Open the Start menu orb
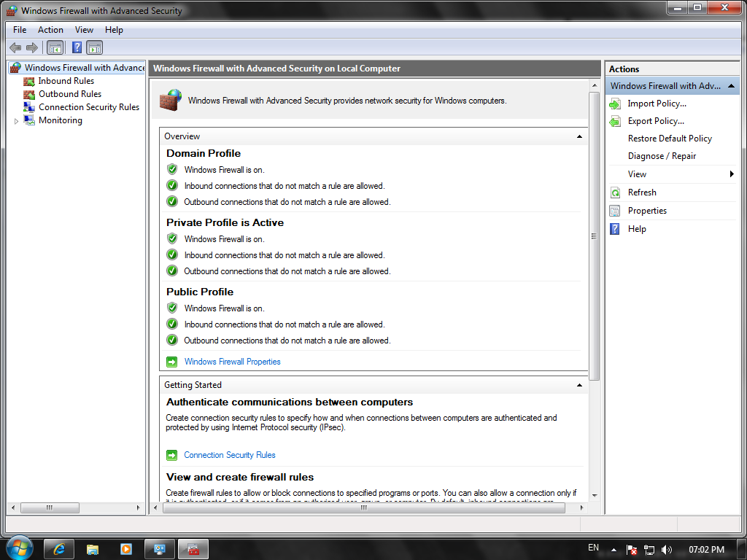This screenshot has width=747, height=560. pos(20,548)
